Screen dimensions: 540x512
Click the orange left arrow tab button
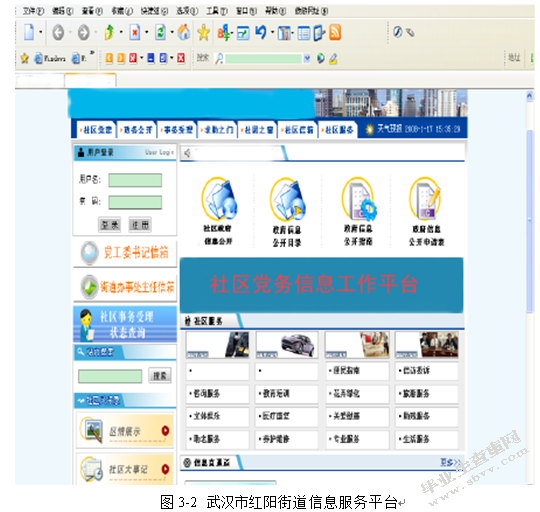(109, 58)
